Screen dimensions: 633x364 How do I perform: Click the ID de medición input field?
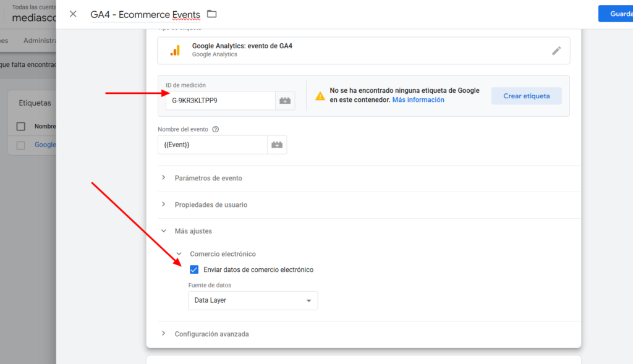click(x=220, y=101)
